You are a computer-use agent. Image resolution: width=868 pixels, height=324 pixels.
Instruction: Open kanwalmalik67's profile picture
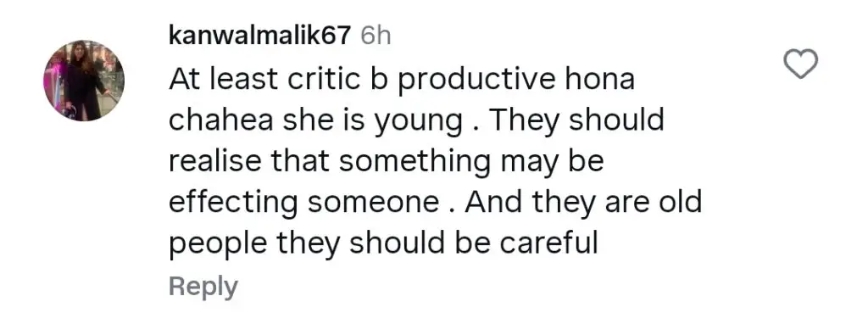coord(84,81)
